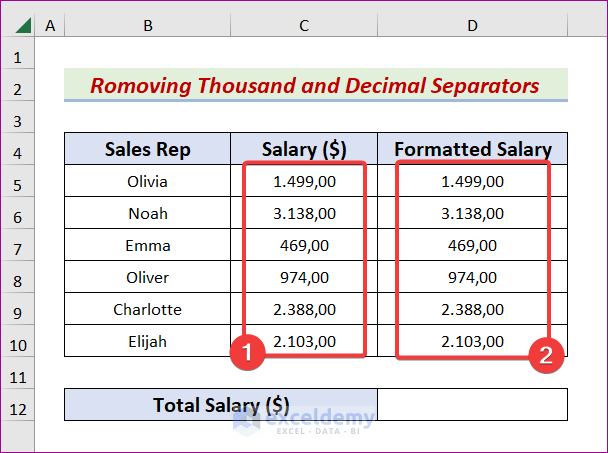
Task: Select column D header
Action: [472, 25]
